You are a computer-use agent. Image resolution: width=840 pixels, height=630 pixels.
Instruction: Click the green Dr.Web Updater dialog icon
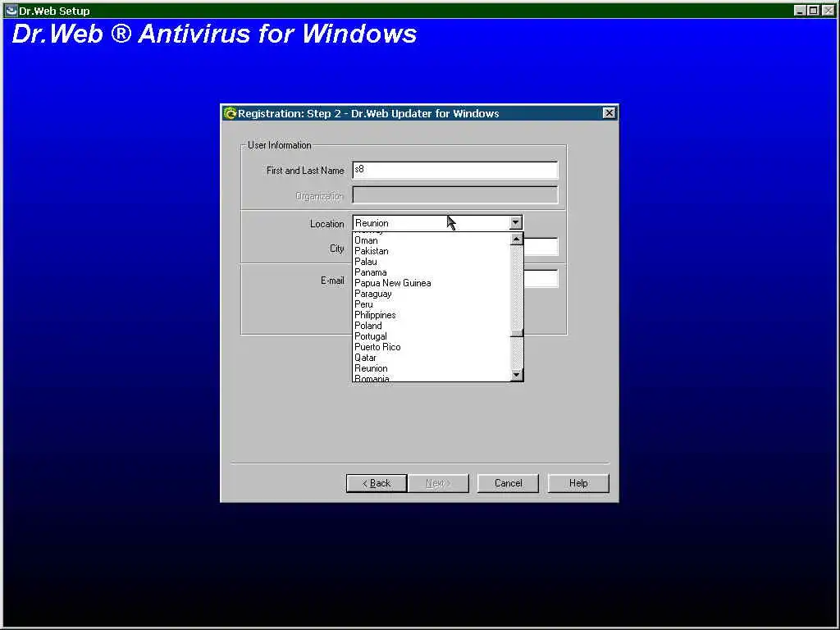tap(231, 113)
